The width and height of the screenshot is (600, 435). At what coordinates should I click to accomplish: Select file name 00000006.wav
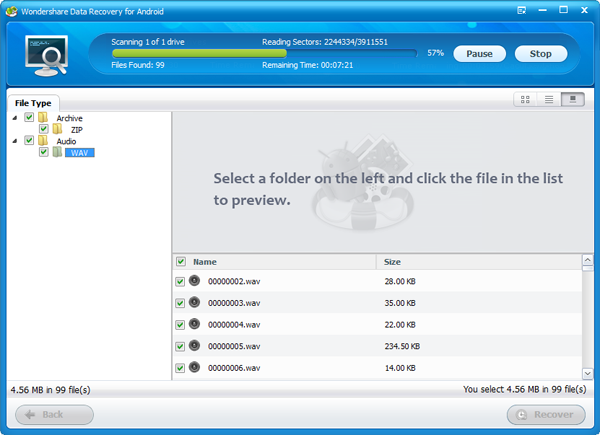pos(234,368)
